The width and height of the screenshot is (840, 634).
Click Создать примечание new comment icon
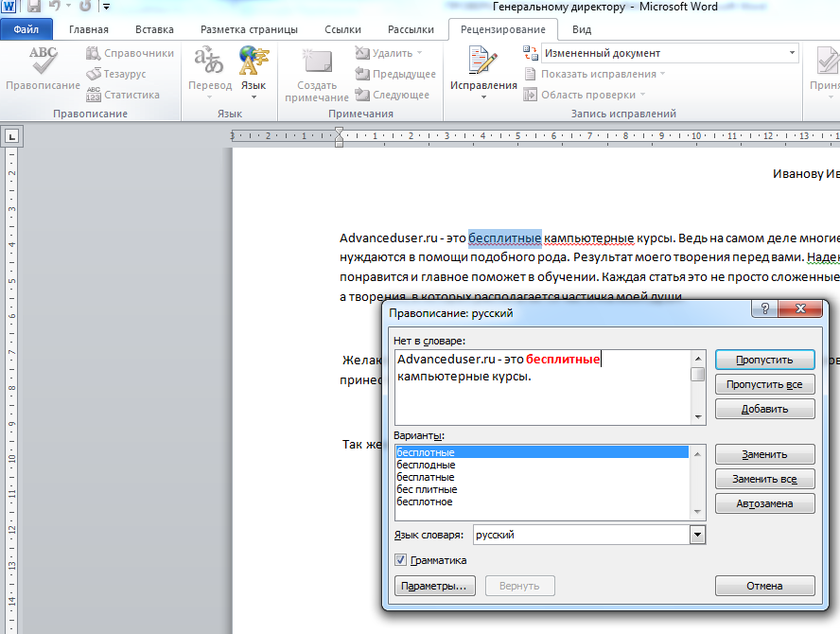(317, 62)
